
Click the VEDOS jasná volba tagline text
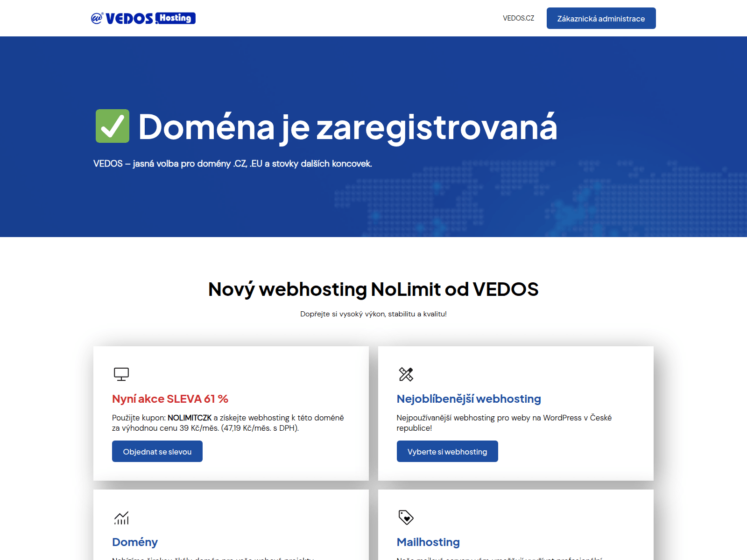click(x=233, y=164)
